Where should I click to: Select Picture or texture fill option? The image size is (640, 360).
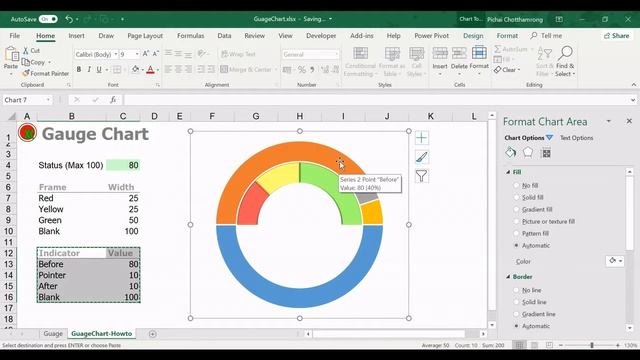516,221
